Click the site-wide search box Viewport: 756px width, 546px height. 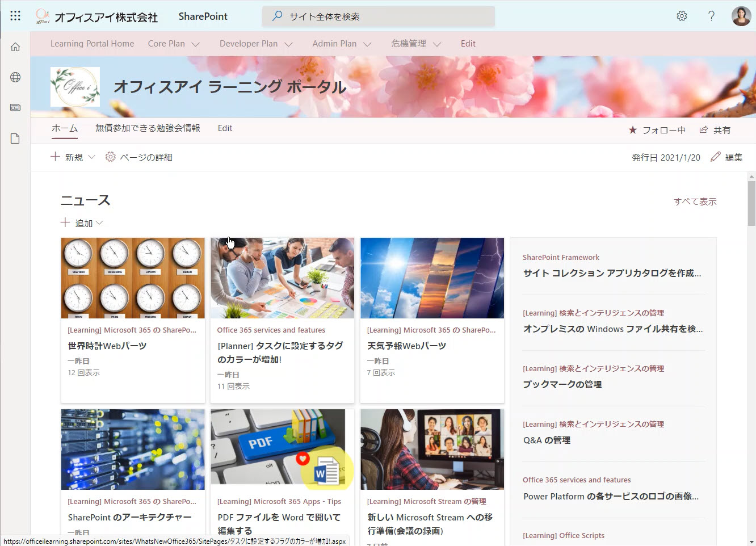pyautogui.click(x=379, y=16)
